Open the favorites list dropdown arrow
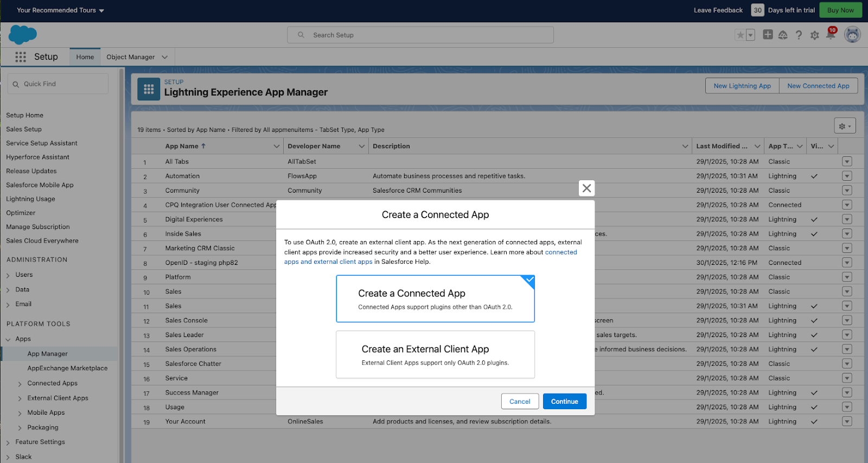 [751, 35]
